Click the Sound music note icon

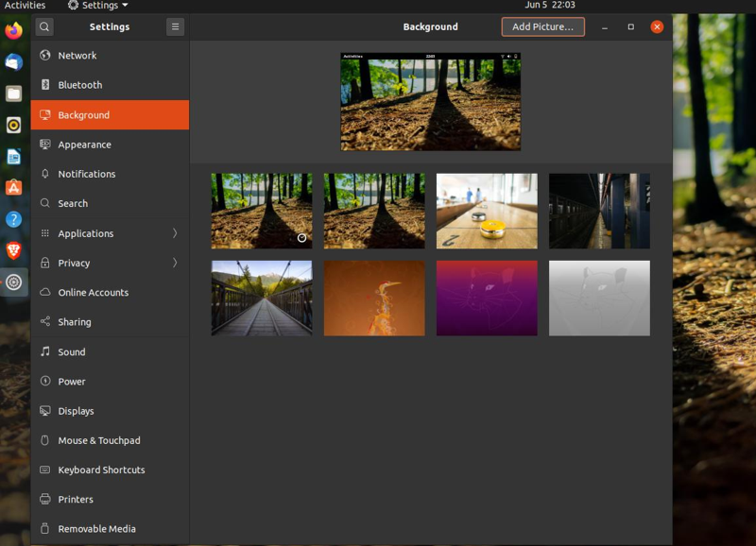[45, 351]
